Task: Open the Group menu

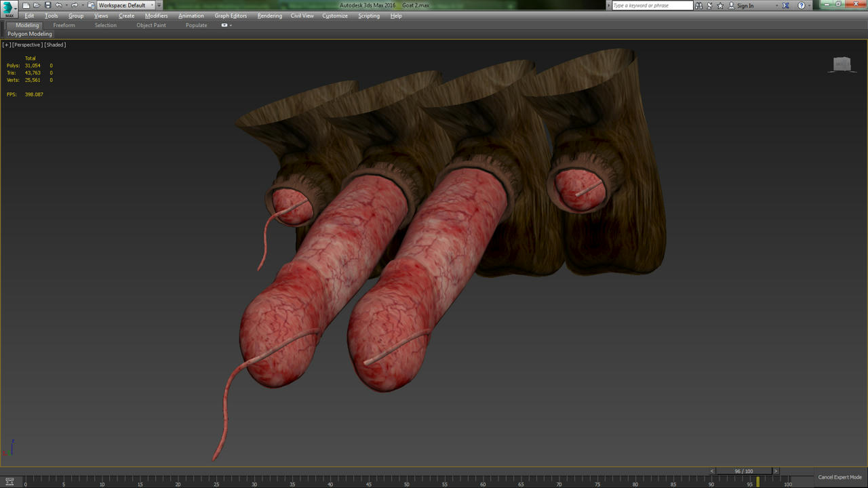Action: pos(76,16)
